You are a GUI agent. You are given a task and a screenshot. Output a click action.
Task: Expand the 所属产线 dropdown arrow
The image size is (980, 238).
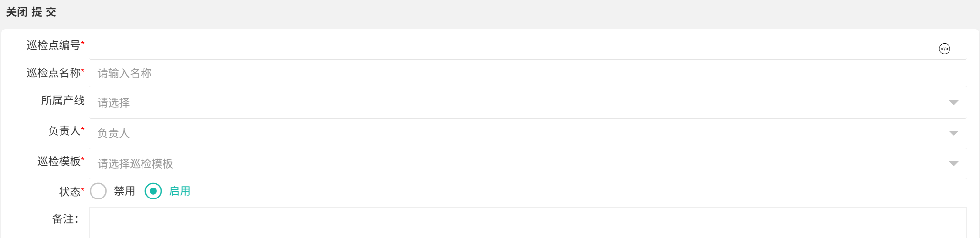[x=953, y=103]
